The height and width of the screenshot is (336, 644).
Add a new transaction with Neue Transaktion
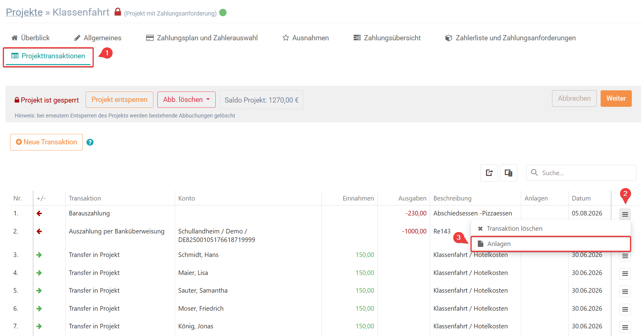[46, 142]
